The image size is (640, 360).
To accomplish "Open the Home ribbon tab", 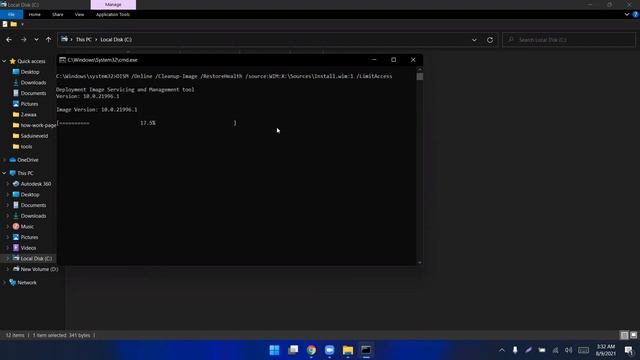I will [x=35, y=14].
